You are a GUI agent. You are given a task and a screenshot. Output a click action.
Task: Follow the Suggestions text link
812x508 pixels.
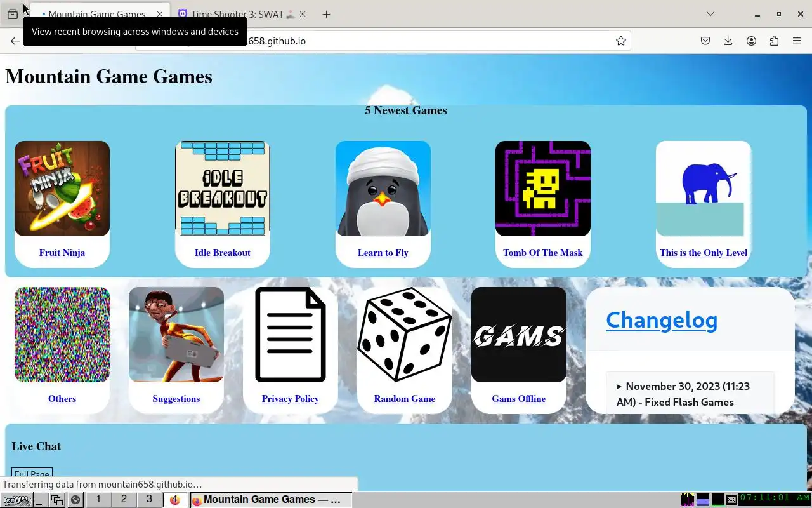click(176, 399)
